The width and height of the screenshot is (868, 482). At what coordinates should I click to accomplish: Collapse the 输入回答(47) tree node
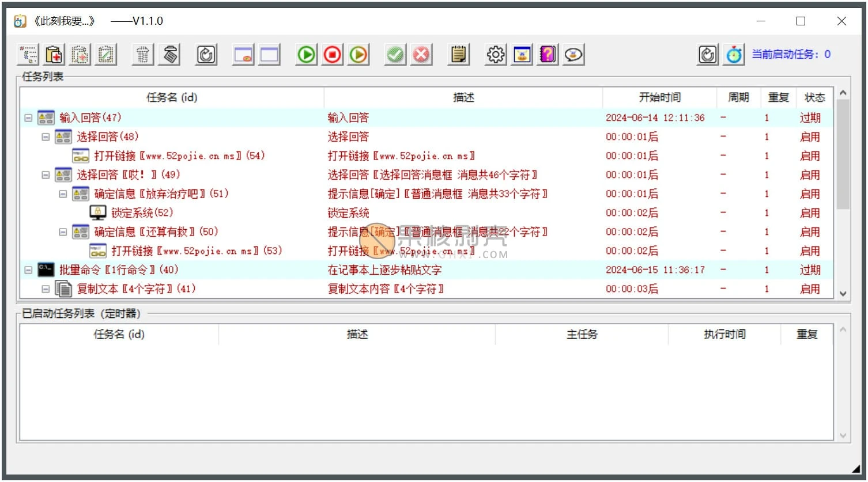[28, 118]
